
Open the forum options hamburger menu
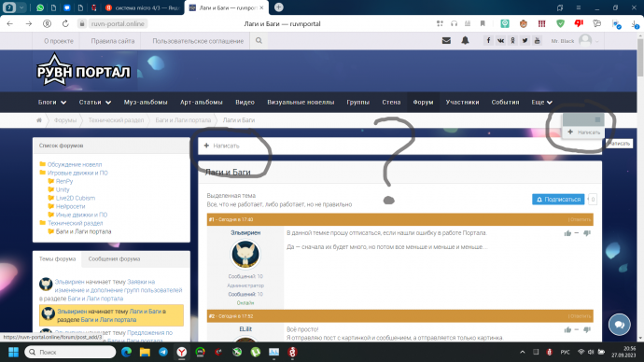pos(597,119)
